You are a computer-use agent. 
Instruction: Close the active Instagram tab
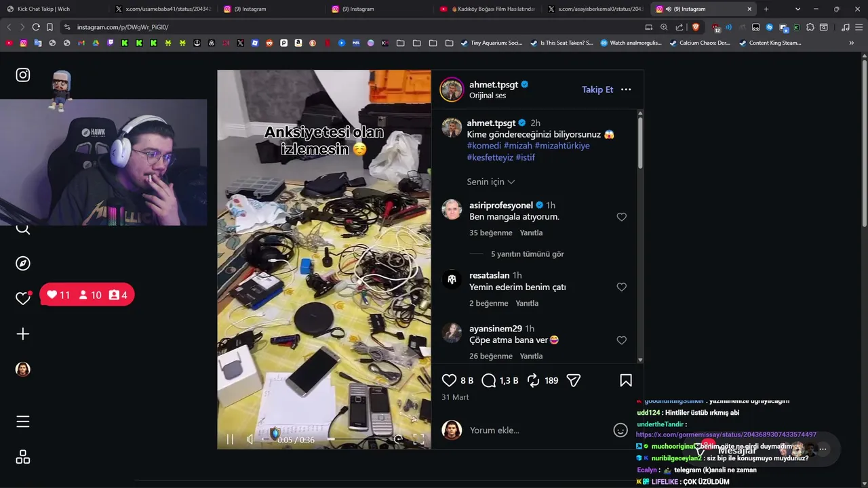pyautogui.click(x=749, y=9)
